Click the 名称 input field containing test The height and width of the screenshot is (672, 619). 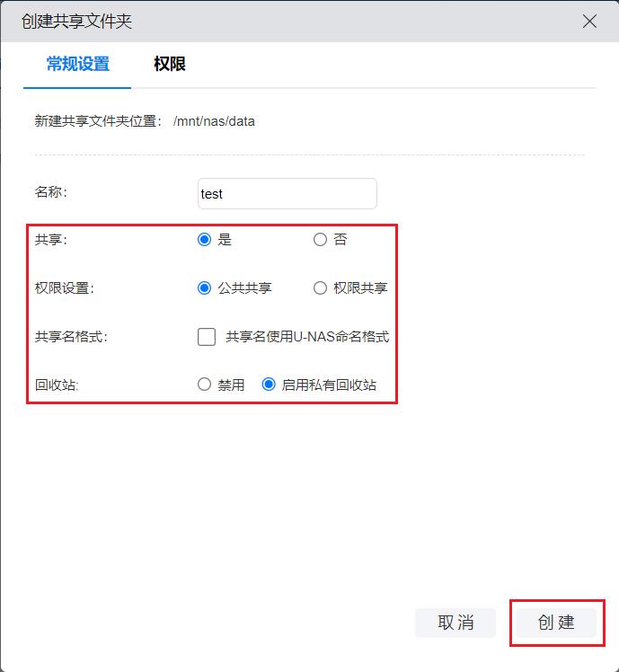[x=287, y=194]
